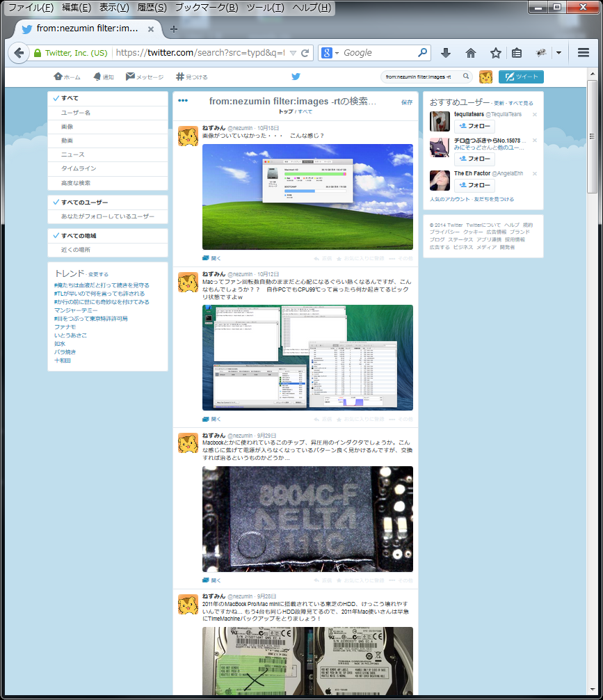Click the search magnifier in Google box
Image resolution: width=603 pixels, height=700 pixels.
coord(422,53)
